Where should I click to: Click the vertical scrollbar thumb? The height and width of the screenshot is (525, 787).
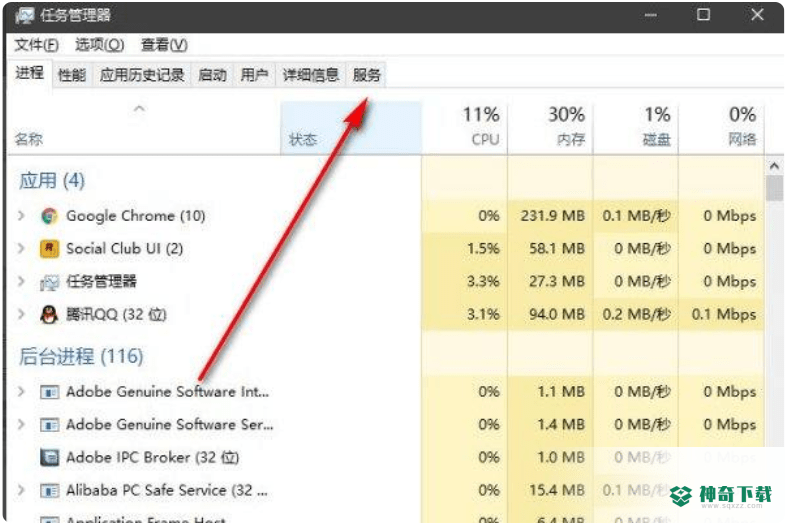774,188
